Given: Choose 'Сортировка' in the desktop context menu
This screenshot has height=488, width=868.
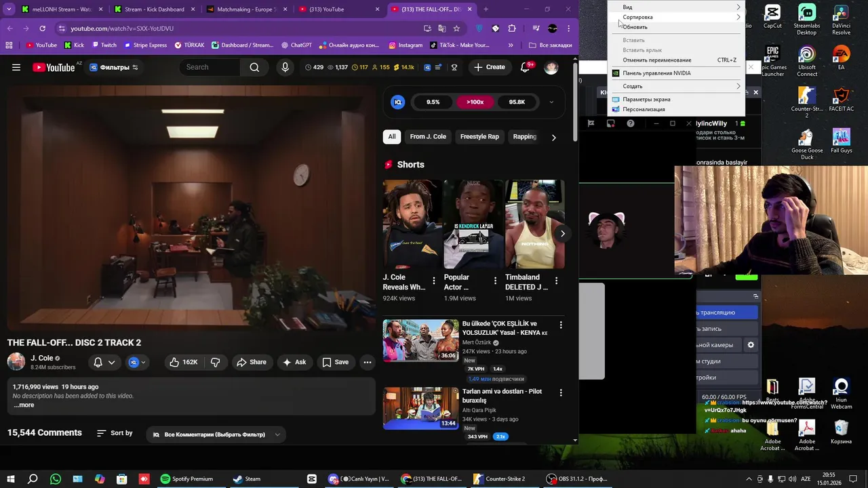Looking at the screenshot, I should tap(676, 17).
